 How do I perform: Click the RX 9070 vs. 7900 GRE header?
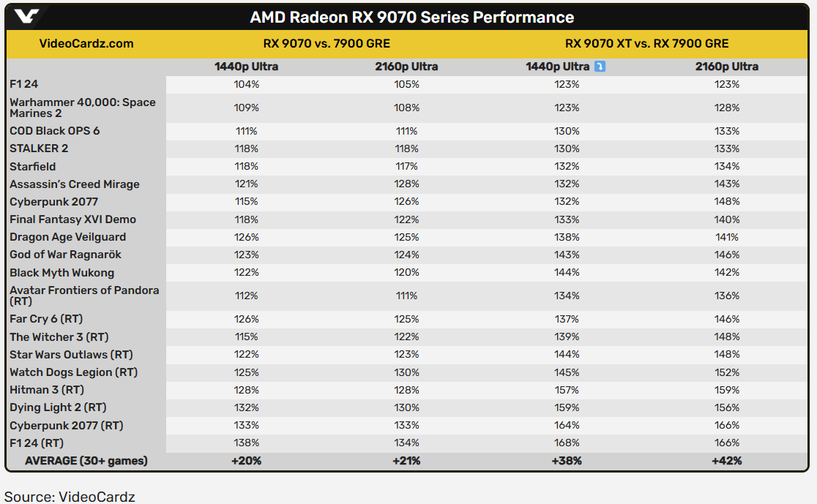pyautogui.click(x=326, y=43)
